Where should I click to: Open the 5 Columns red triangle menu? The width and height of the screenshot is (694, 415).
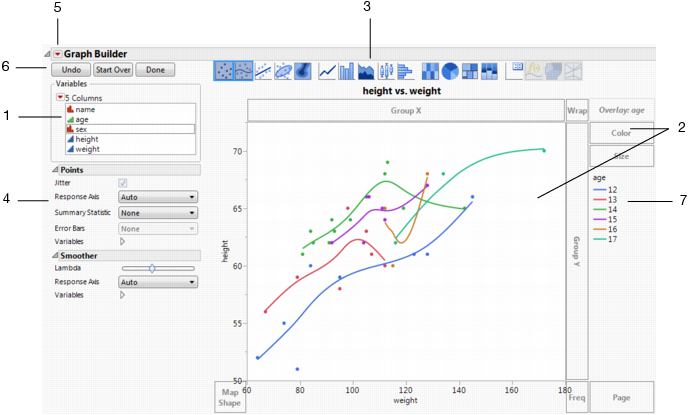[60, 97]
